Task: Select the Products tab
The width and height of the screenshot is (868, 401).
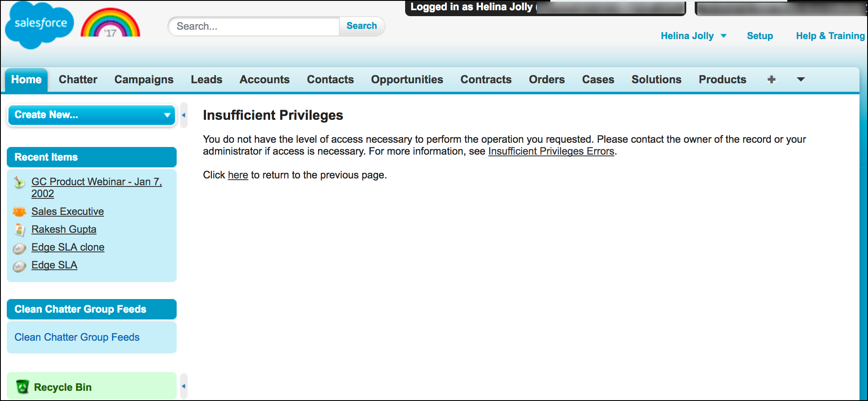Action: coord(722,79)
